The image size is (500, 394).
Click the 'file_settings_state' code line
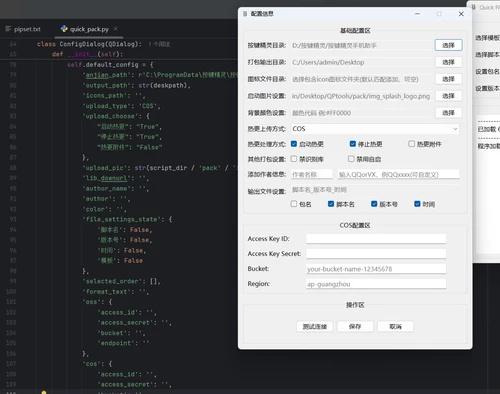127,219
